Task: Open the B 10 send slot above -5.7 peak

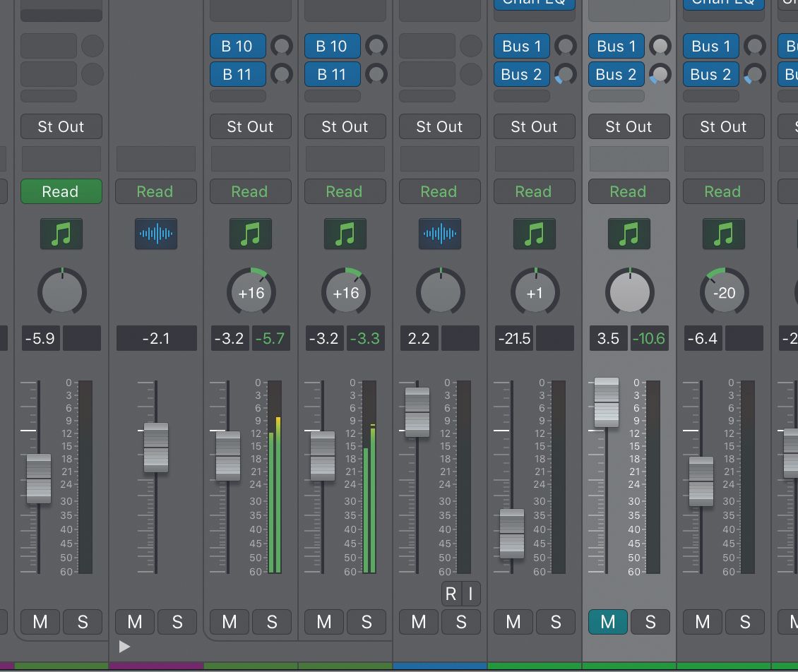Action: [237, 47]
